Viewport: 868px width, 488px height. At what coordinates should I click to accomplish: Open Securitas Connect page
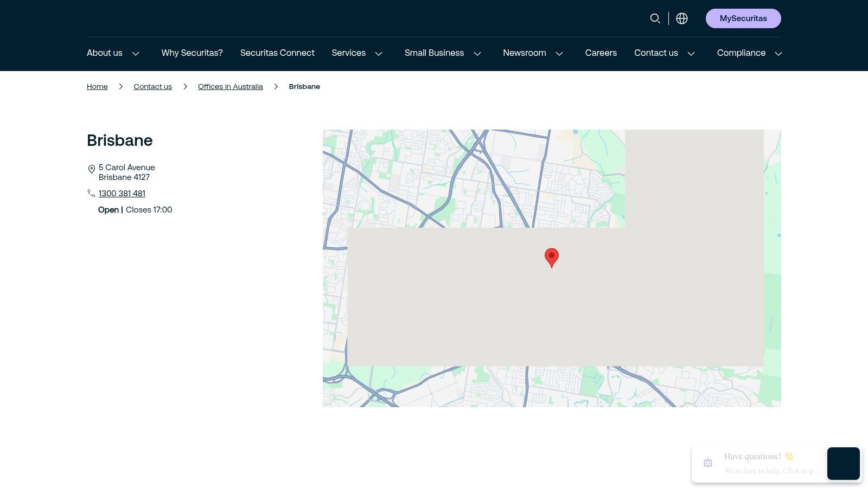(277, 53)
